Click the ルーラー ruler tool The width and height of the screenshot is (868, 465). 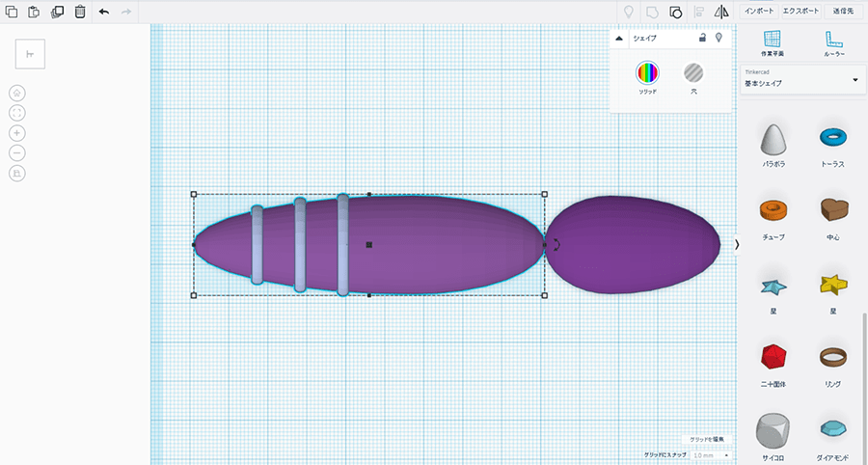(833, 43)
